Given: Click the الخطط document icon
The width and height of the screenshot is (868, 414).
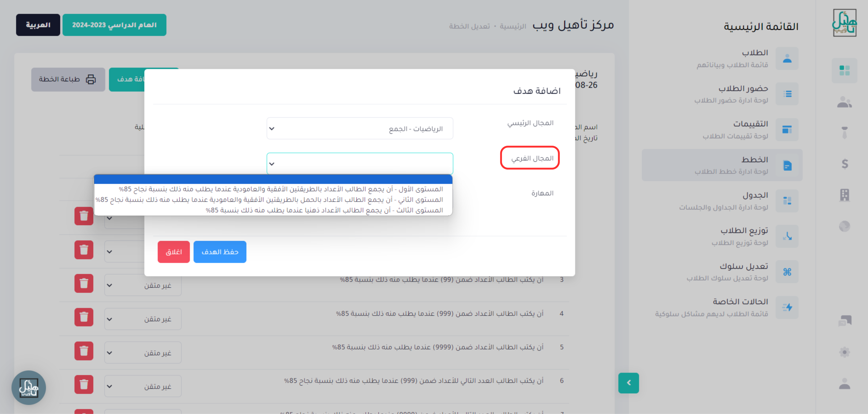Looking at the screenshot, I should 787,165.
